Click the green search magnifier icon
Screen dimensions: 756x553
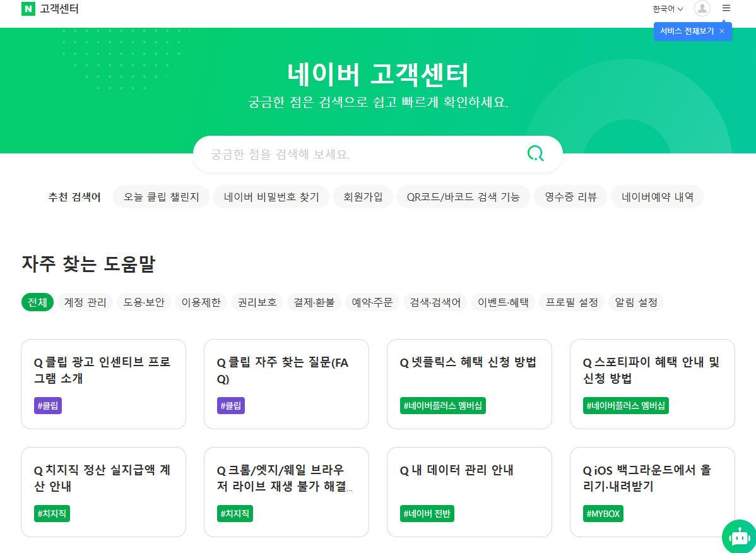[x=535, y=154]
